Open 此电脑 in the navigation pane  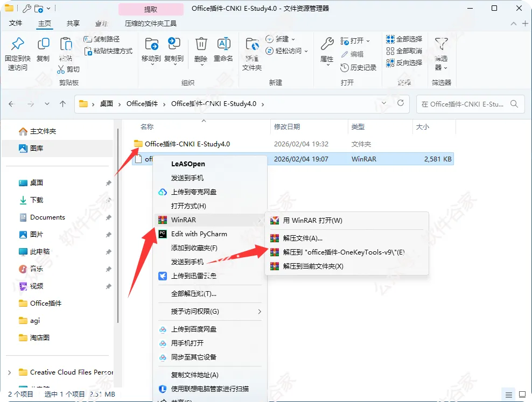tap(40, 251)
